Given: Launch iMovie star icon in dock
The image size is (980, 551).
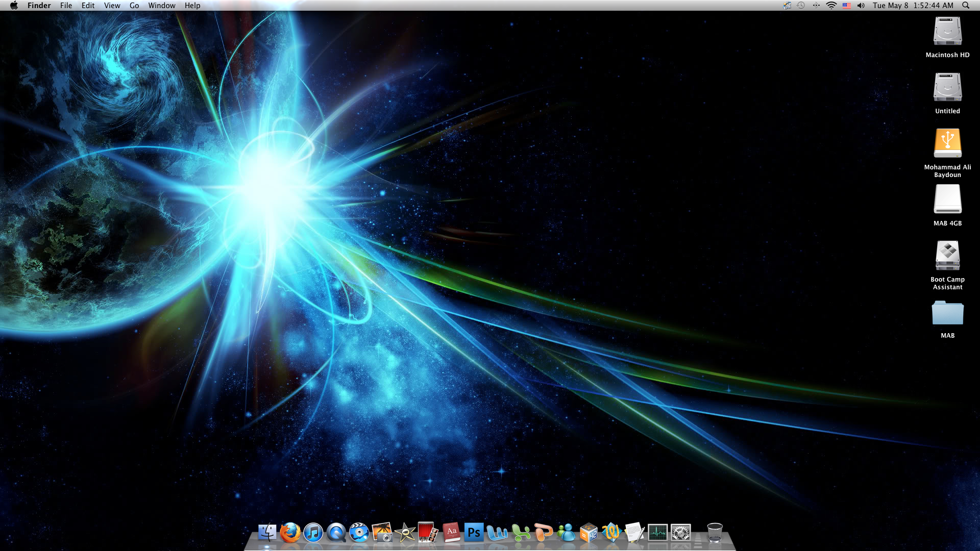Looking at the screenshot, I should (405, 533).
